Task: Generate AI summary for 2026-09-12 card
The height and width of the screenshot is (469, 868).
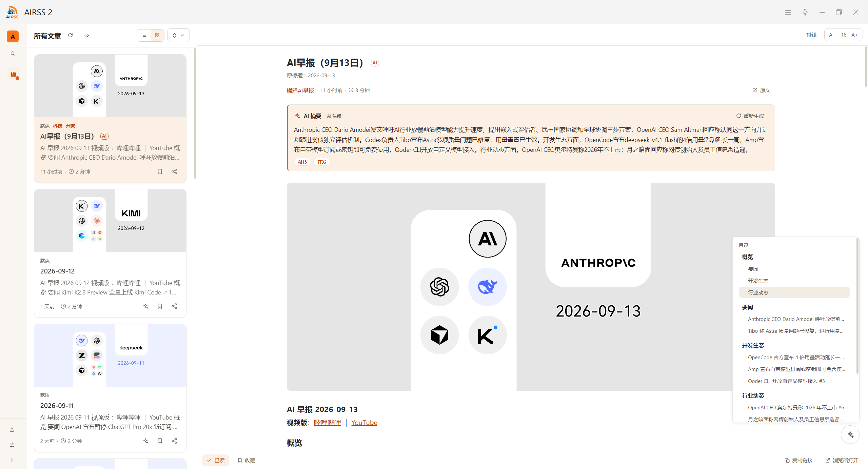Action: click(146, 306)
